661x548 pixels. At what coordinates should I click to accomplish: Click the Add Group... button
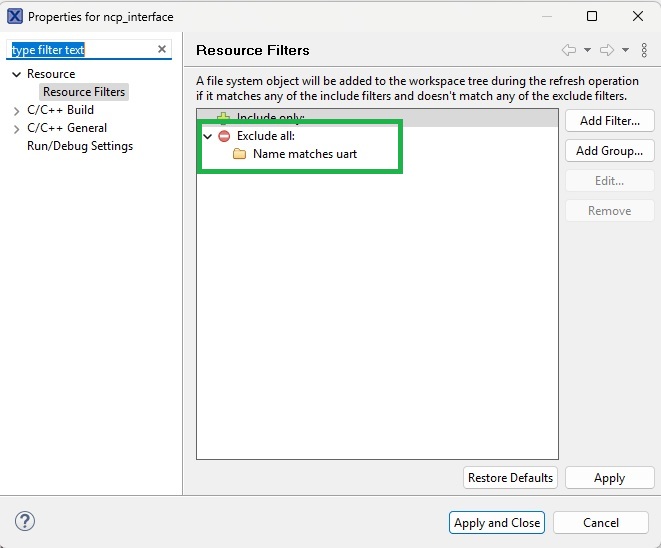click(x=609, y=151)
